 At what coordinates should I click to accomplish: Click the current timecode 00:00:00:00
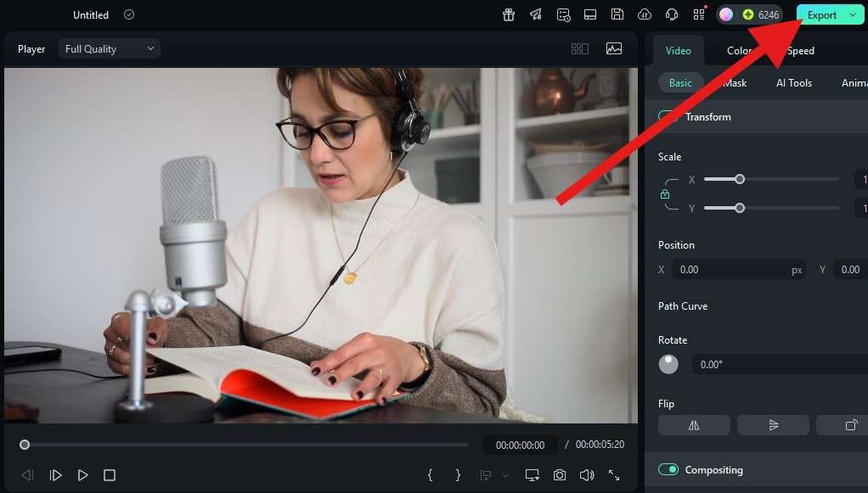click(x=520, y=445)
